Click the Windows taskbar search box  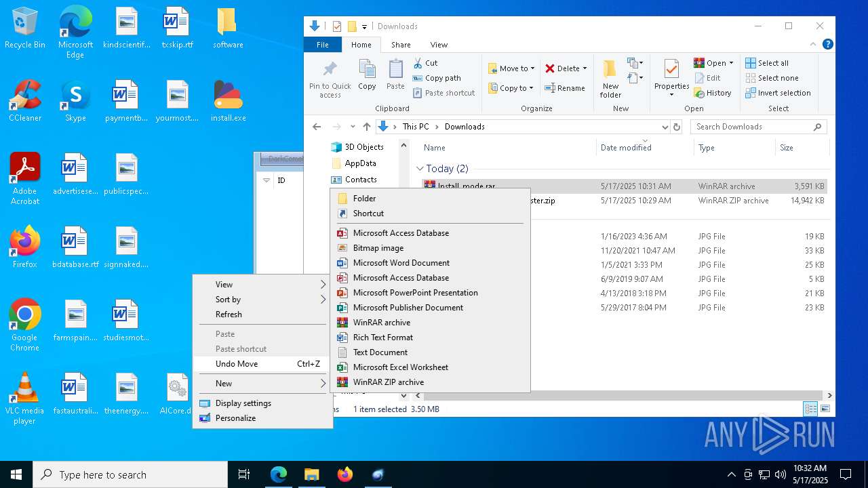click(x=130, y=474)
